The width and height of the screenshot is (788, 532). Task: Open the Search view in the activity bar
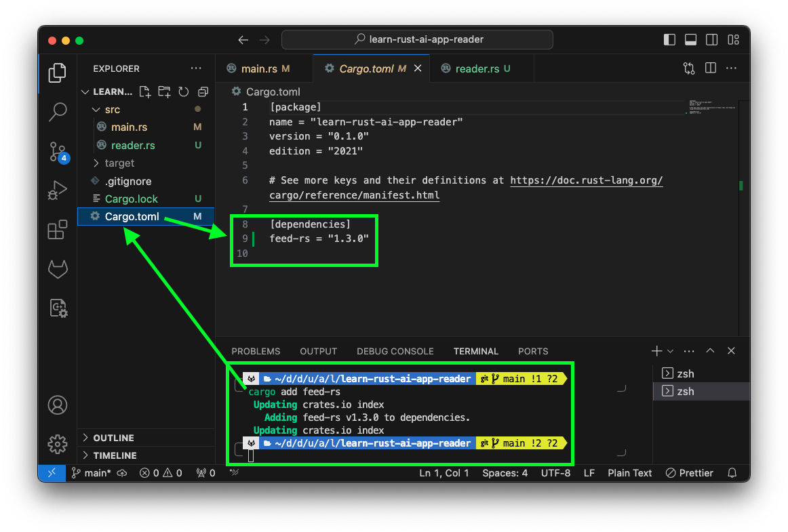pyautogui.click(x=57, y=112)
